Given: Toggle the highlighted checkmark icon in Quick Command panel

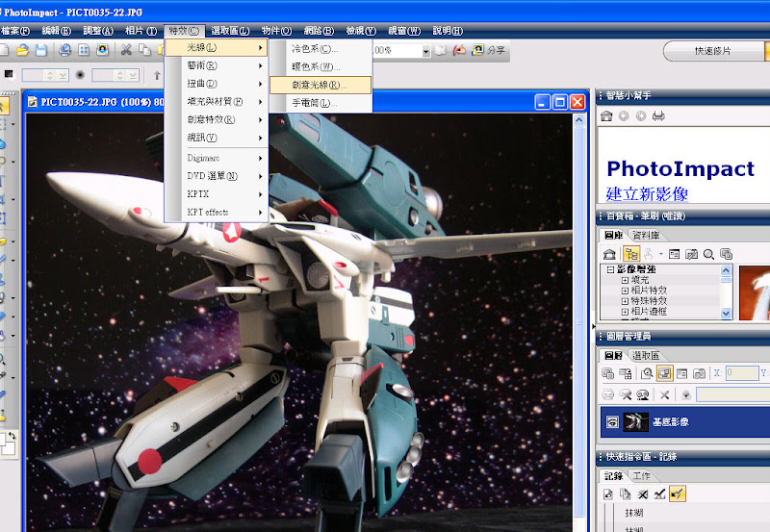Looking at the screenshot, I should [678, 494].
